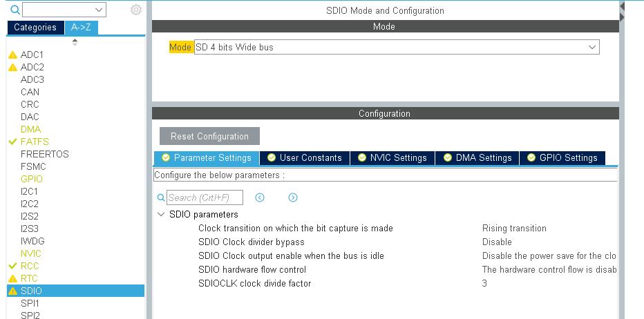Open the DMA Settings tab
Viewport: 644px width, 319px height.
click(x=477, y=158)
